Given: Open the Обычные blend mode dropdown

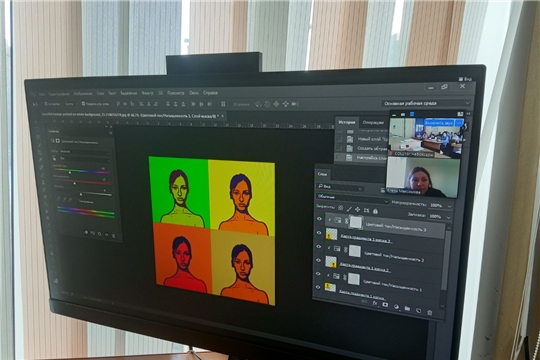Looking at the screenshot, I should point(353,198).
